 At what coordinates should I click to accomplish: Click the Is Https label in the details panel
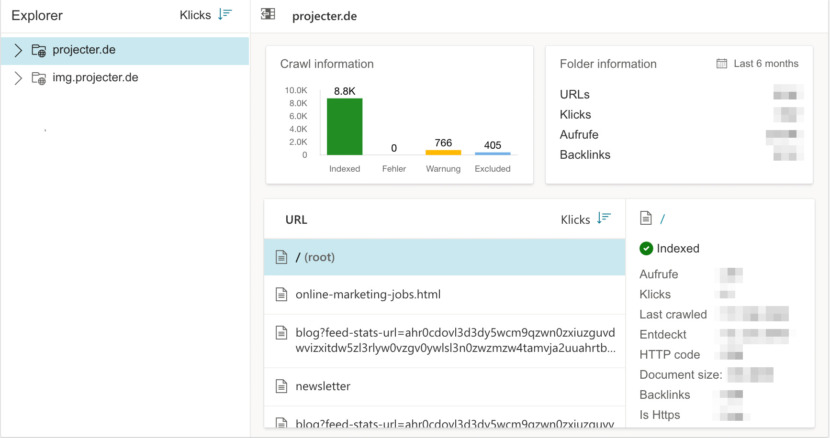click(x=660, y=415)
